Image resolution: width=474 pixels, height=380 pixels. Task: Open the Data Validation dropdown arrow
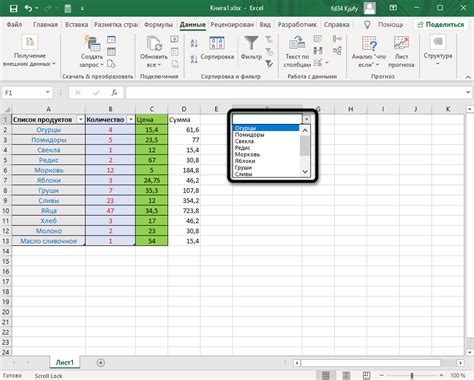click(x=327, y=62)
